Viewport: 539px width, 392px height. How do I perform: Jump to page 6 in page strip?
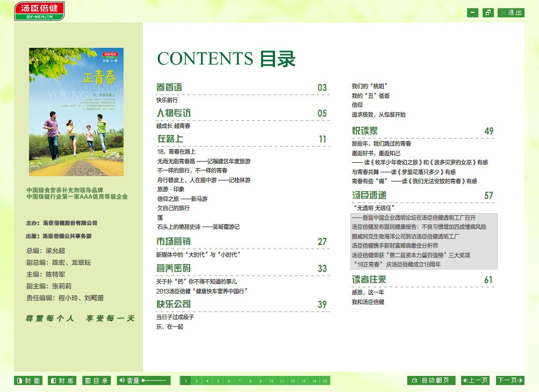[228, 381]
